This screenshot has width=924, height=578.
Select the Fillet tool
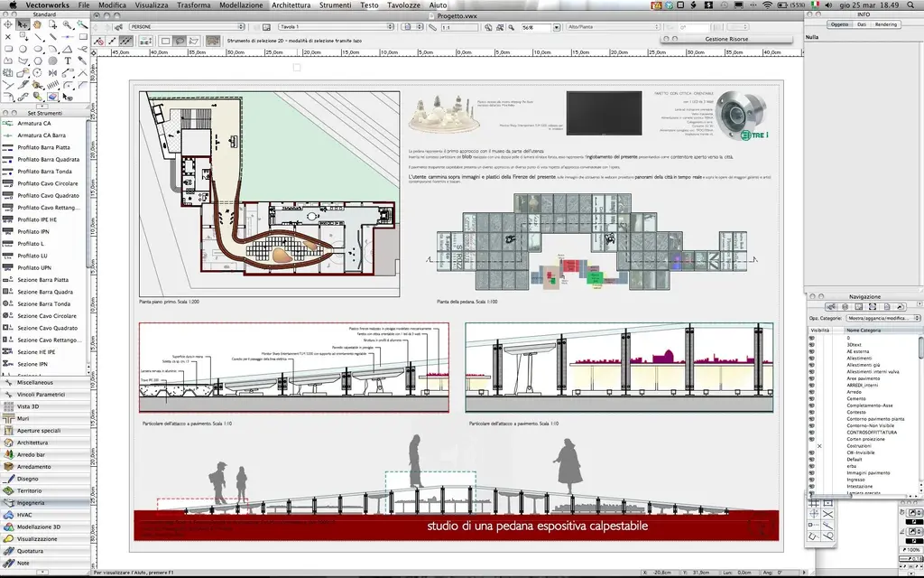68,85
